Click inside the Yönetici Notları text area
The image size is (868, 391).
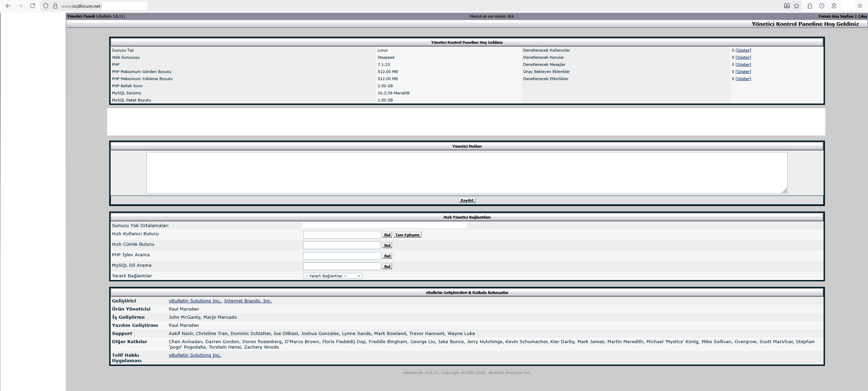pyautogui.click(x=467, y=173)
